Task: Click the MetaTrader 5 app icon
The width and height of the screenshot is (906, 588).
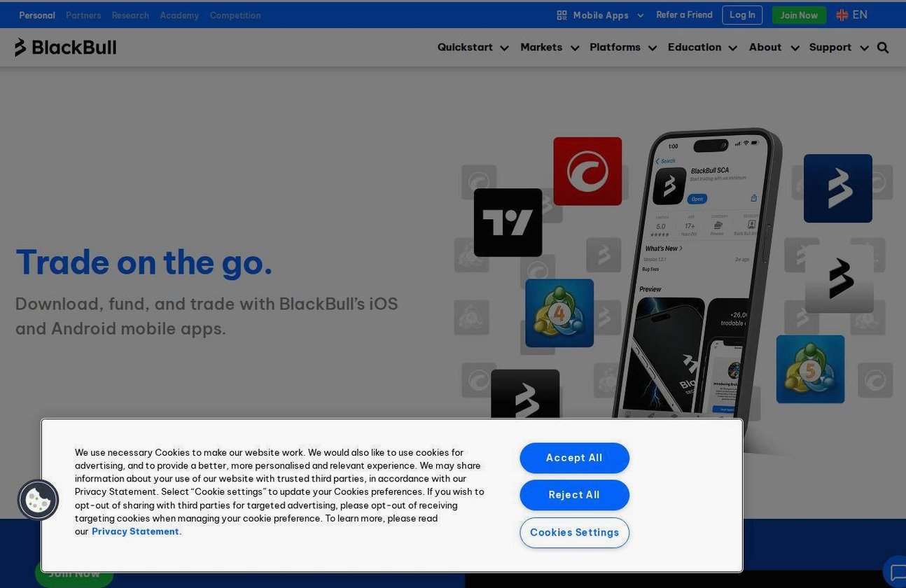Action: [810, 369]
